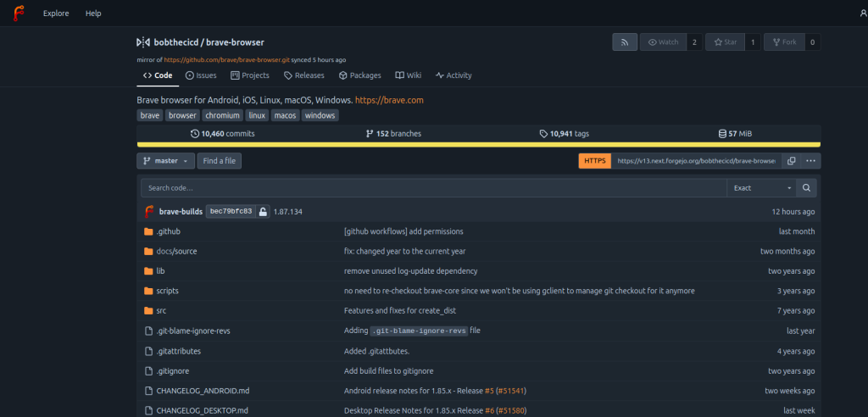Viewport: 868px width, 417px height.
Task: Expand the master branch dropdown
Action: click(x=165, y=161)
